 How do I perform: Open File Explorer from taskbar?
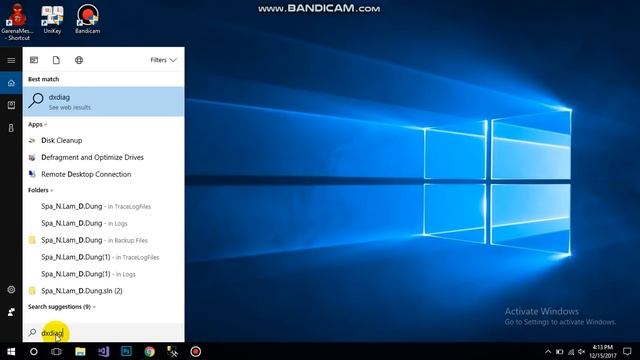click(80, 351)
